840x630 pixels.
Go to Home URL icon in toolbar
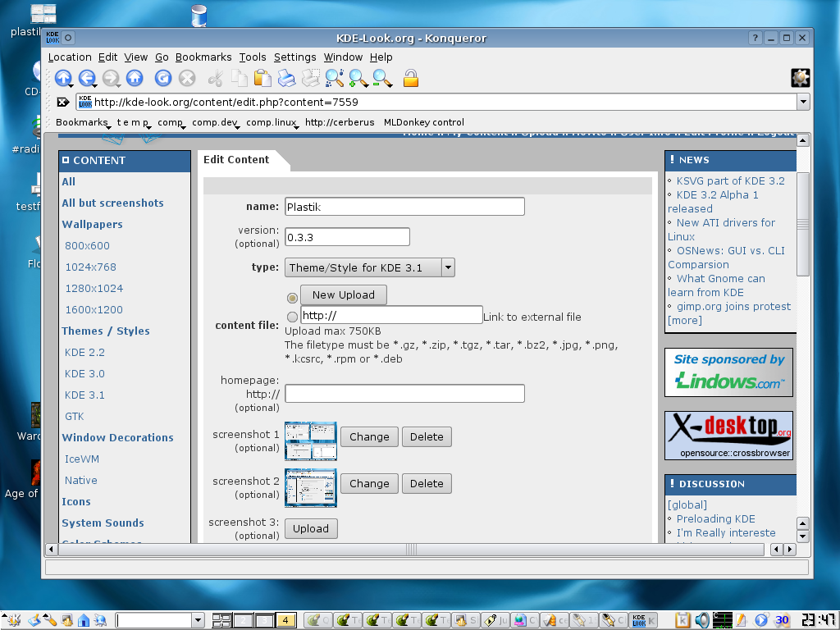[x=135, y=79]
